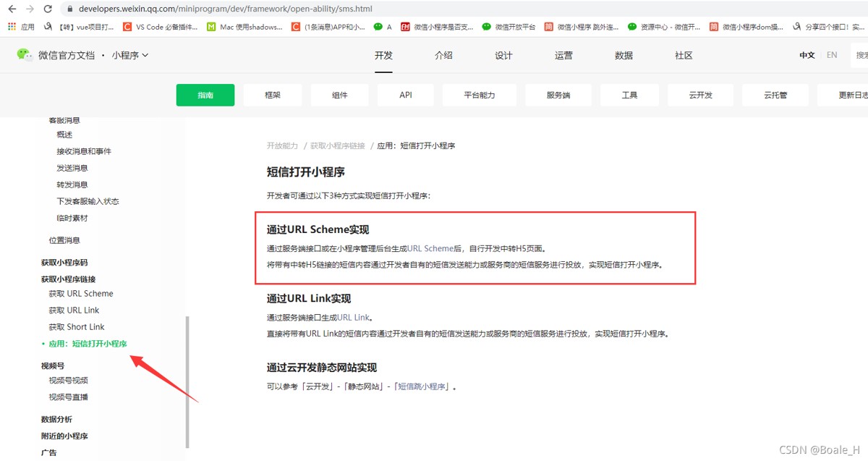Open the 应用 apps bookmark icon

point(12,27)
